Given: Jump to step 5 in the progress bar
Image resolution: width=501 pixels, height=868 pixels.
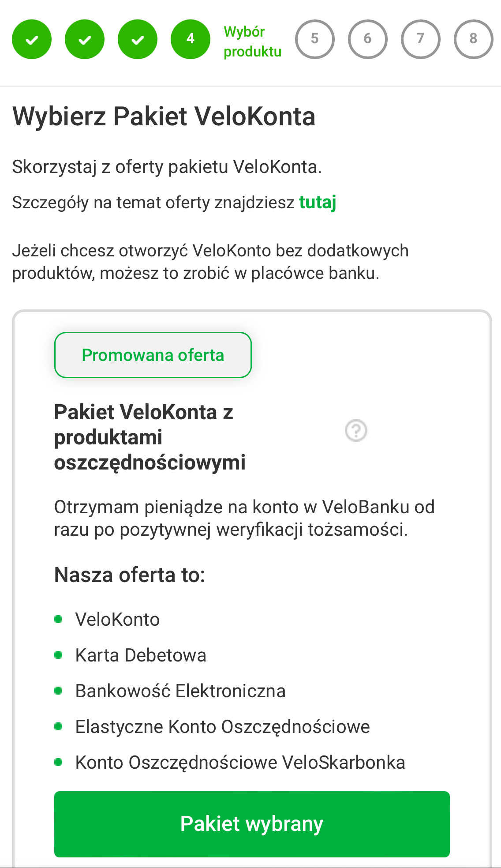Looking at the screenshot, I should pos(315,40).
